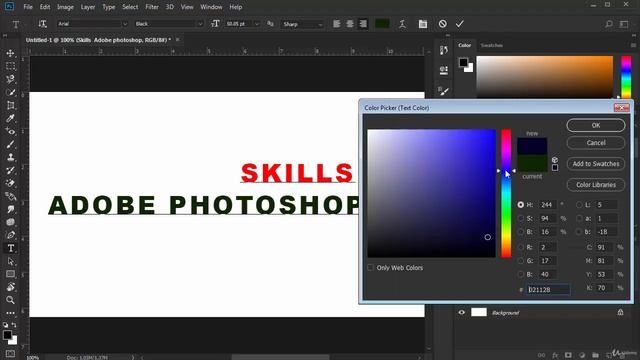Click the text color swatch in options bar
The width and height of the screenshot is (640, 360).
[382, 24]
